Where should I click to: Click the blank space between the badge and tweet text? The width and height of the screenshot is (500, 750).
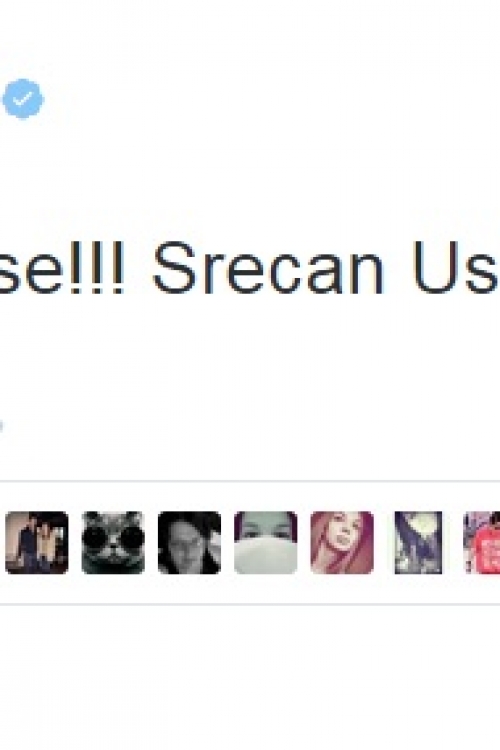tap(250, 177)
